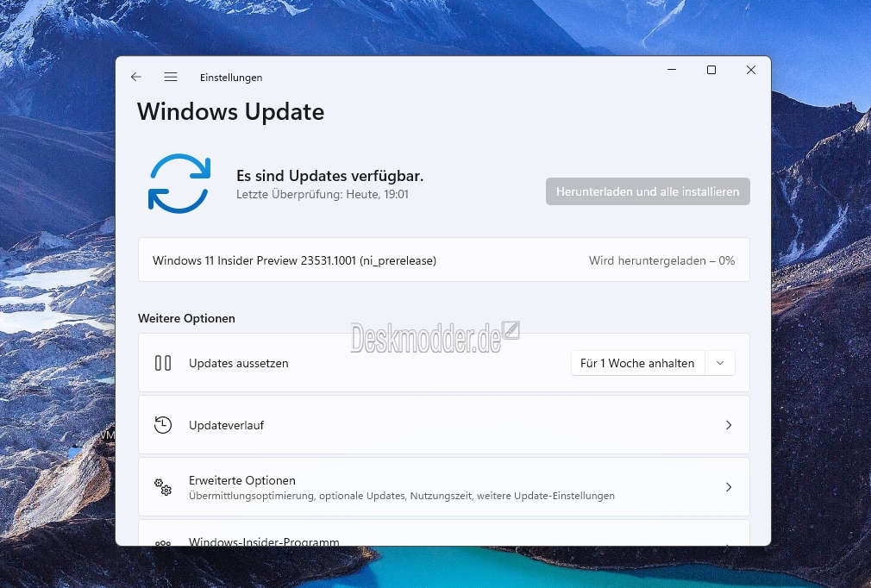Click the Windows Update page title

coord(230,111)
